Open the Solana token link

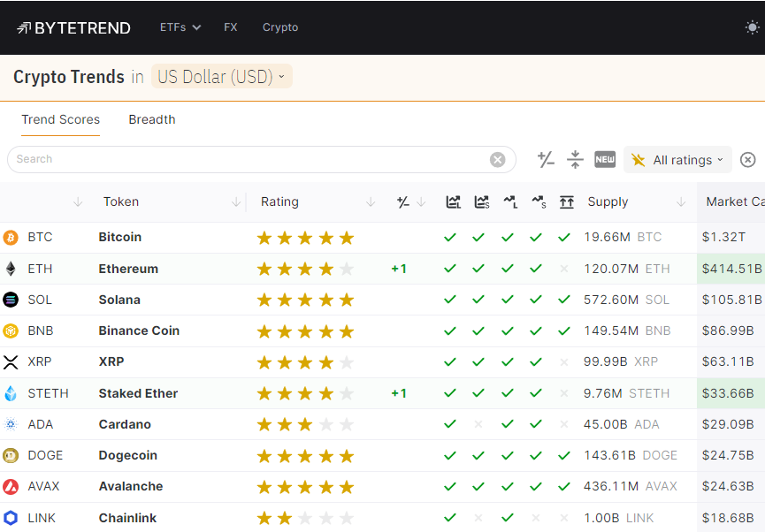[119, 300]
